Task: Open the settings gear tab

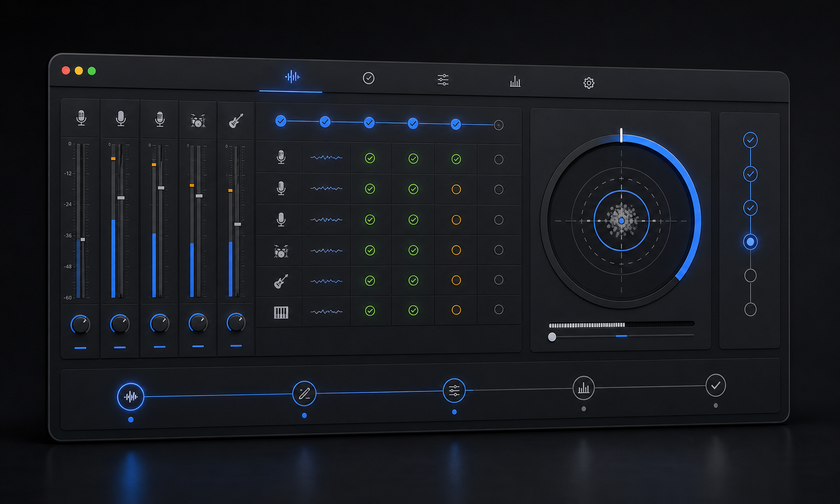Action: click(588, 83)
